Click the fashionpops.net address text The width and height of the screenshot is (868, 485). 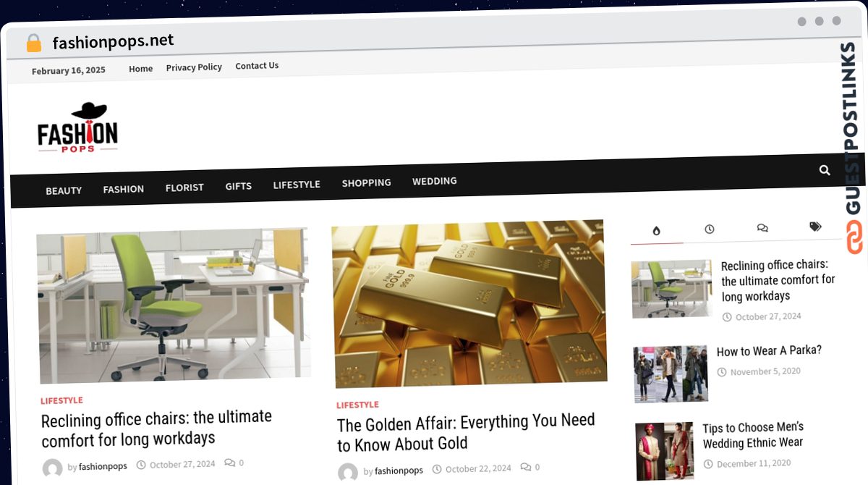(113, 41)
